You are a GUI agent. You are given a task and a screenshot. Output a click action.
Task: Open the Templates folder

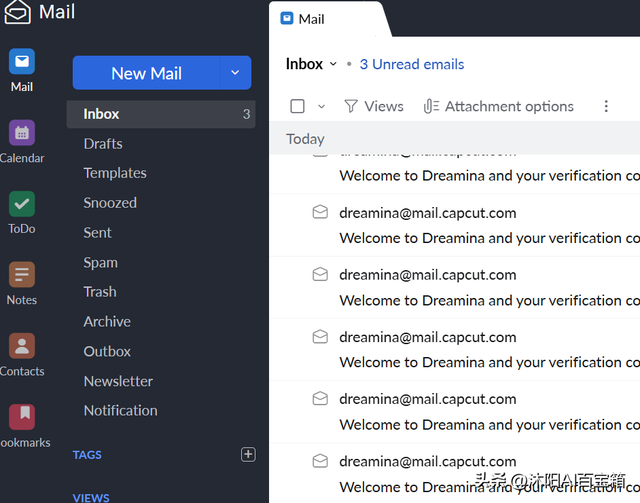click(115, 173)
